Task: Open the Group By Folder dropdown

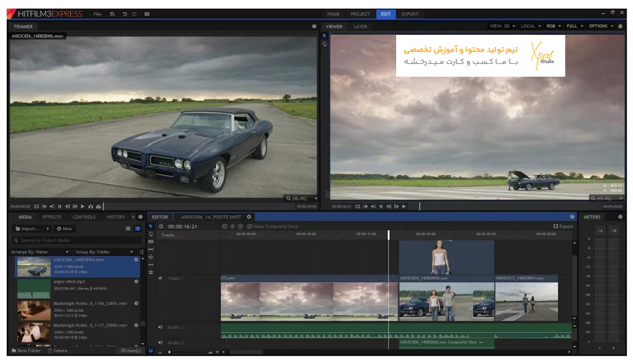Action: (104, 252)
